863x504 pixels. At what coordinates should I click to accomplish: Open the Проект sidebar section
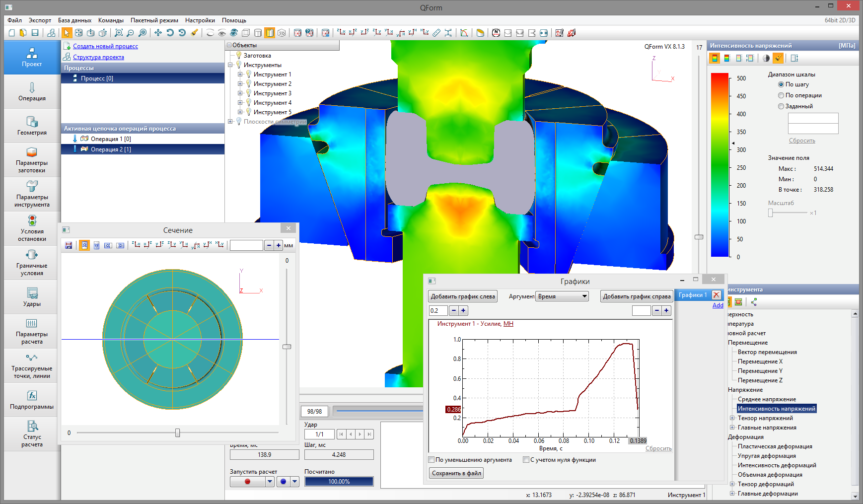pyautogui.click(x=32, y=57)
